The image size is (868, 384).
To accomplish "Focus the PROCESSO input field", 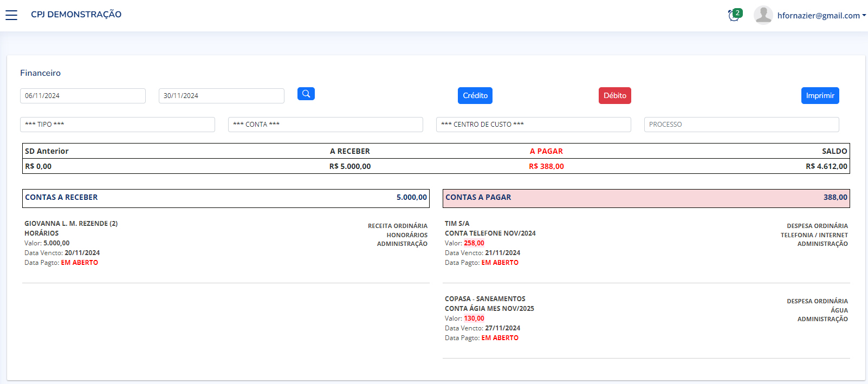I will pos(741,125).
